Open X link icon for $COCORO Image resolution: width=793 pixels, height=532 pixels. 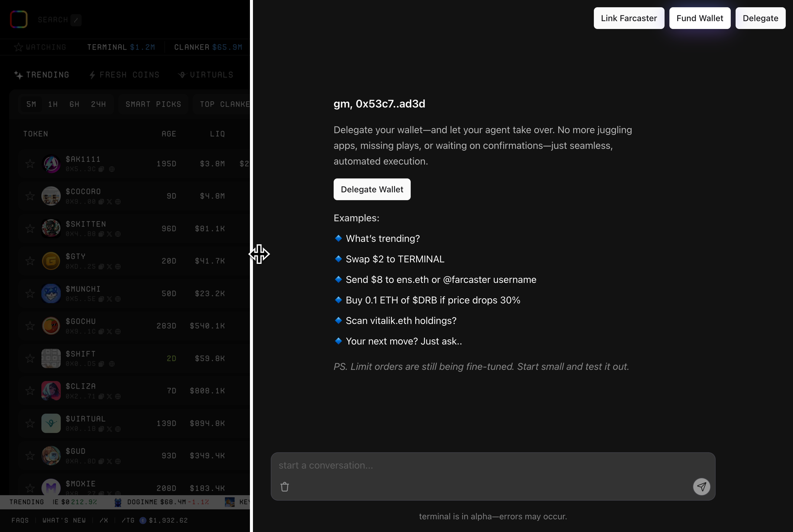pyautogui.click(x=109, y=201)
